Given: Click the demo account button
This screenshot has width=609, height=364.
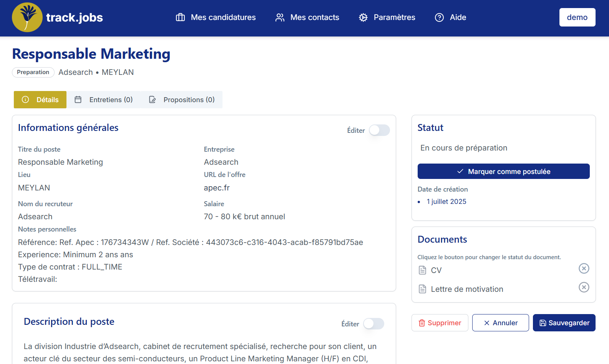Looking at the screenshot, I should (x=577, y=17).
